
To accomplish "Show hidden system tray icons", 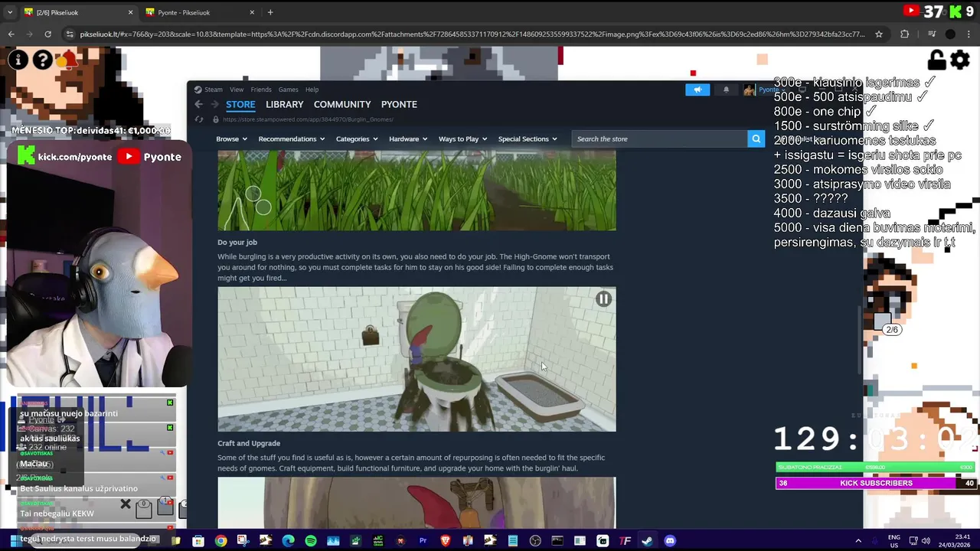I will [x=857, y=541].
